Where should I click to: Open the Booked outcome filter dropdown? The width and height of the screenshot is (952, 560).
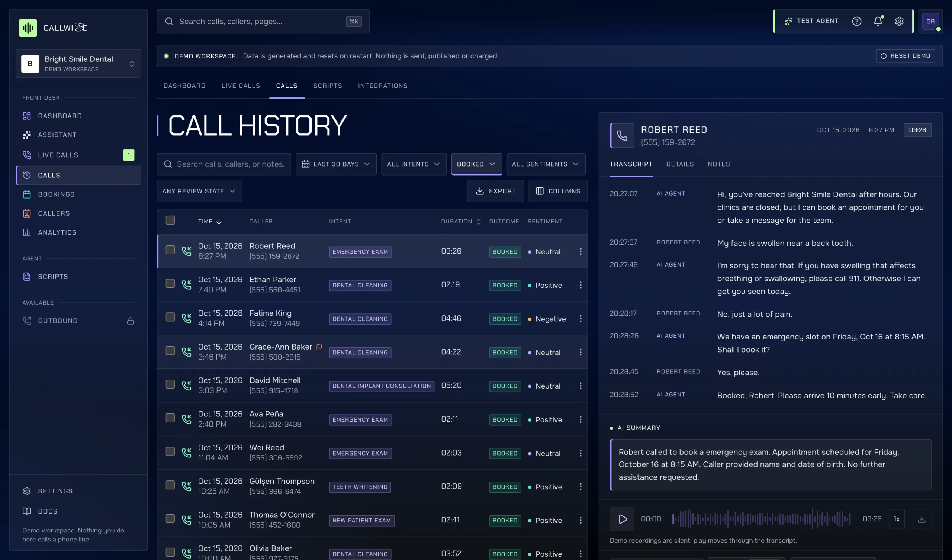(476, 164)
